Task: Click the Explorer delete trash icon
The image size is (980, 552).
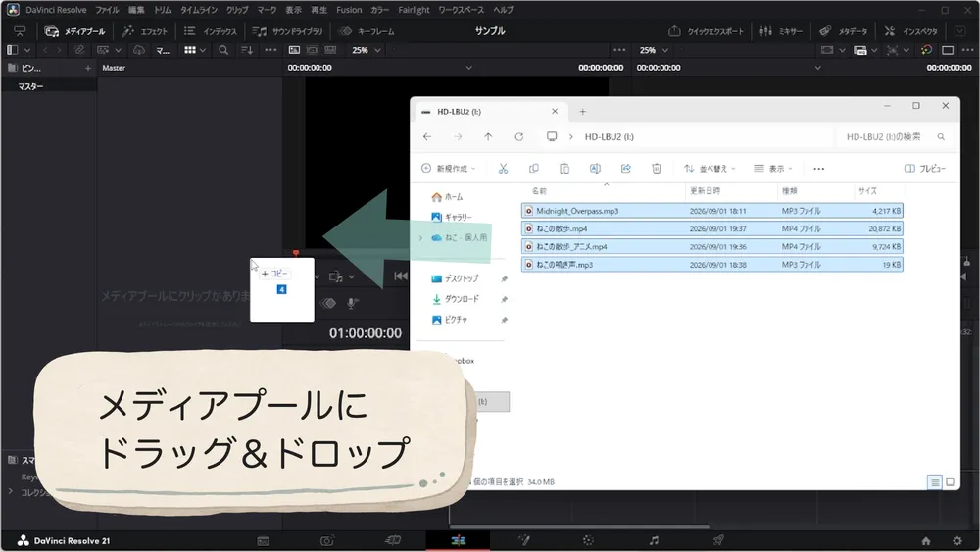Action: [657, 169]
